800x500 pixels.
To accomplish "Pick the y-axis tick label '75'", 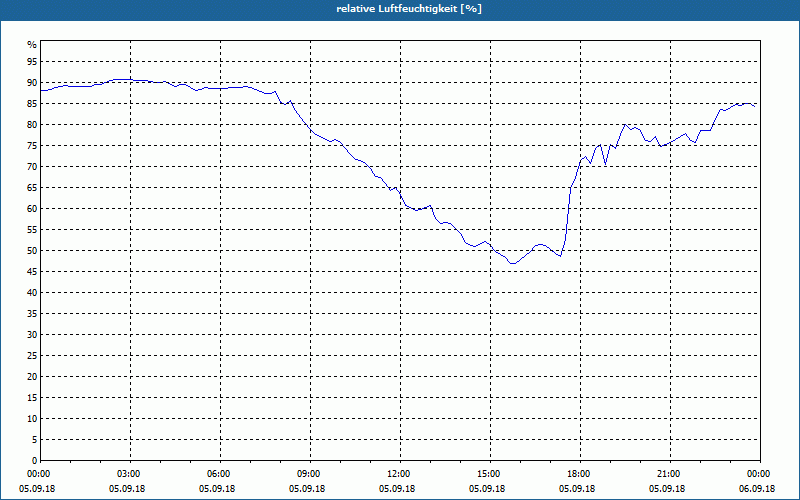I will click(32, 146).
